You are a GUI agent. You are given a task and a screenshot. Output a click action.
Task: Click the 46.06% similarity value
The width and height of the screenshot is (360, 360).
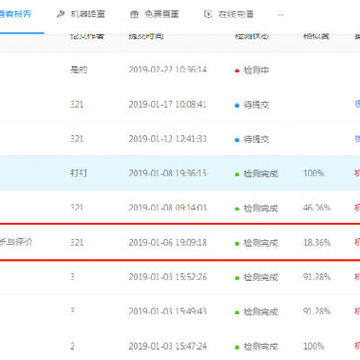click(317, 208)
